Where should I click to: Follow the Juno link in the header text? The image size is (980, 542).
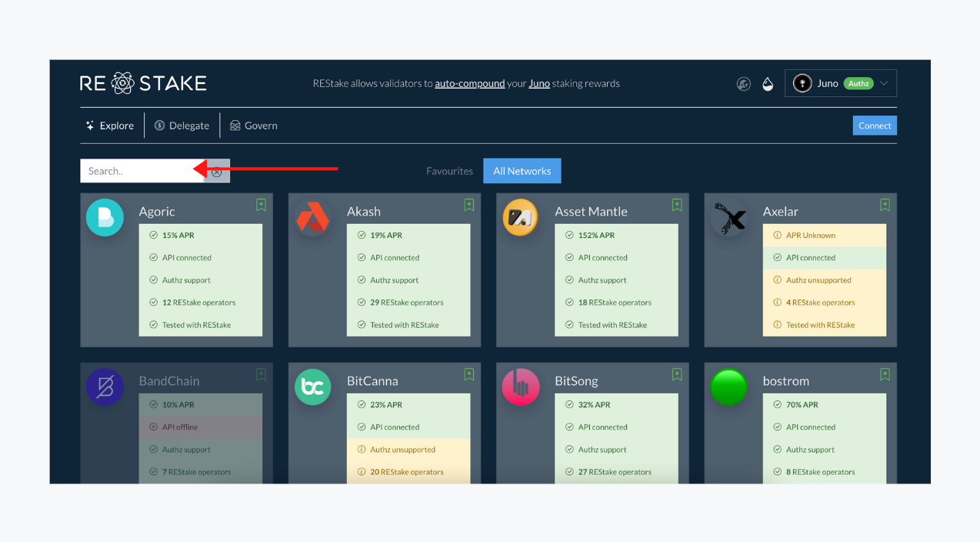(x=539, y=83)
